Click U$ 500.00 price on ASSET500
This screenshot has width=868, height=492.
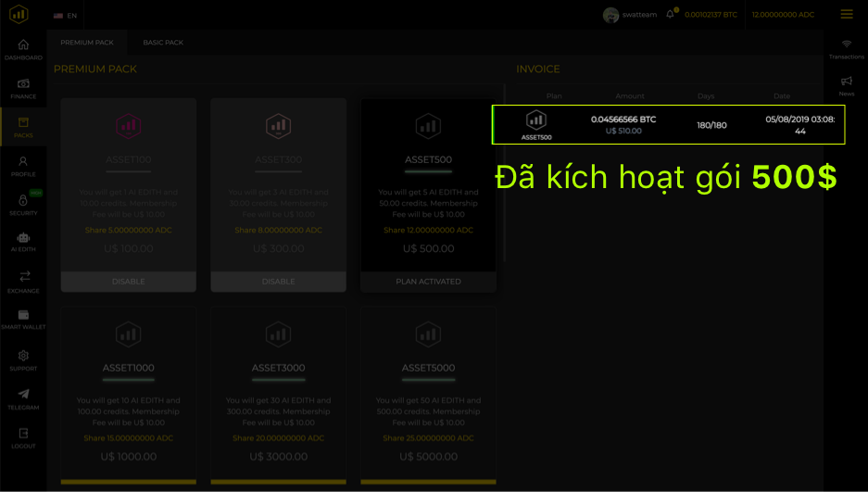point(429,248)
